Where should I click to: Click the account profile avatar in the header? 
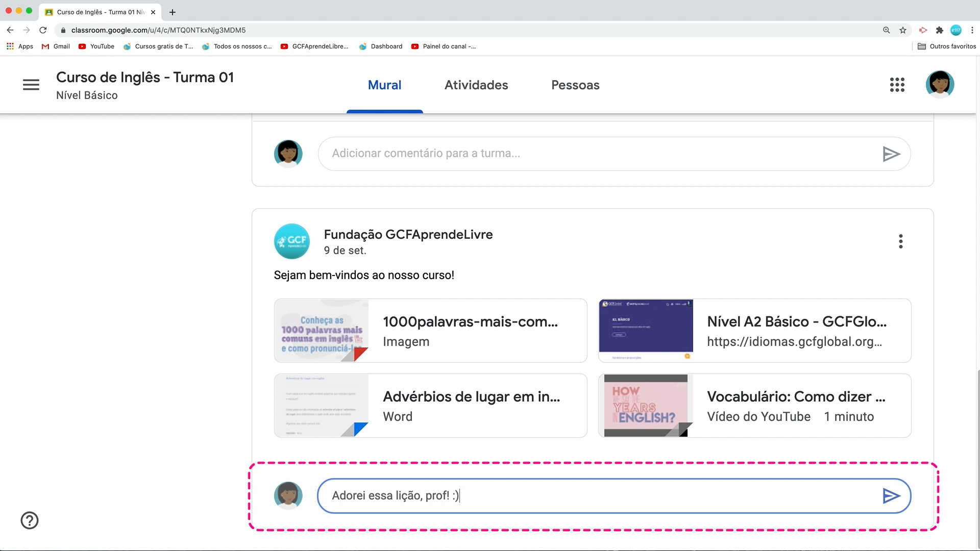pyautogui.click(x=940, y=84)
